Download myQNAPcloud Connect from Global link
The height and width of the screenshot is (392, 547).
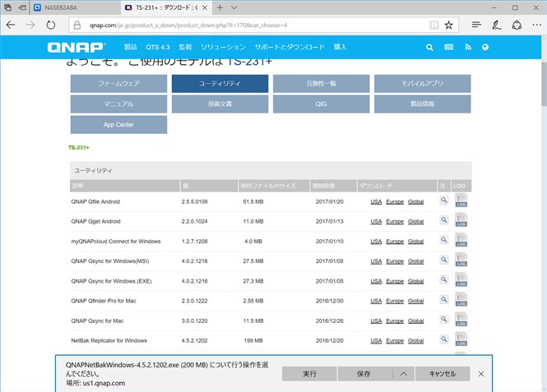coord(416,242)
